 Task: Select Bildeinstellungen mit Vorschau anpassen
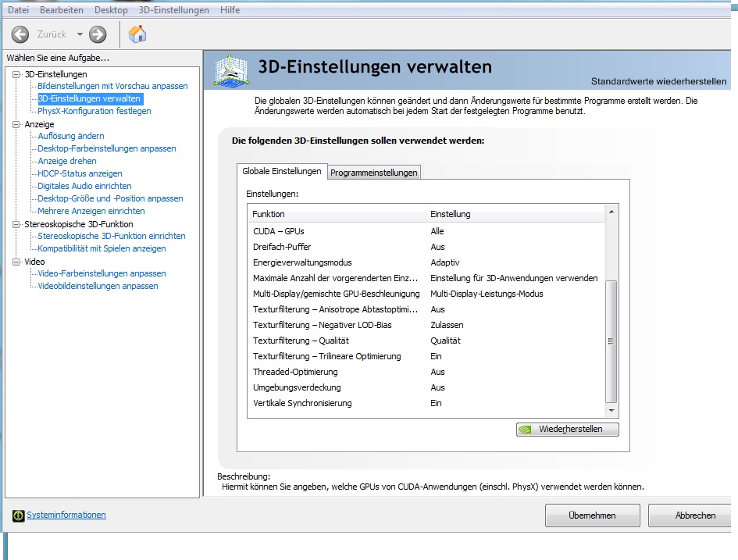112,86
